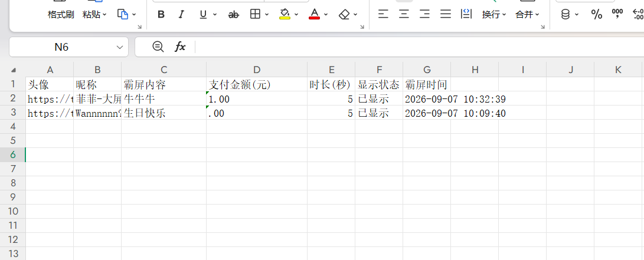
Task: Open the 粘贴 paste menu
Action: pos(94,15)
